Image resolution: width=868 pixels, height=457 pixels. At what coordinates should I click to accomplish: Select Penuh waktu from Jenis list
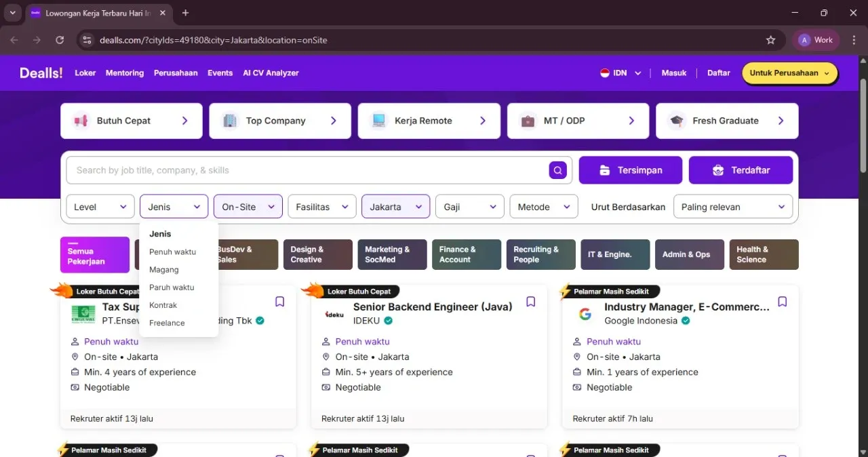point(173,252)
